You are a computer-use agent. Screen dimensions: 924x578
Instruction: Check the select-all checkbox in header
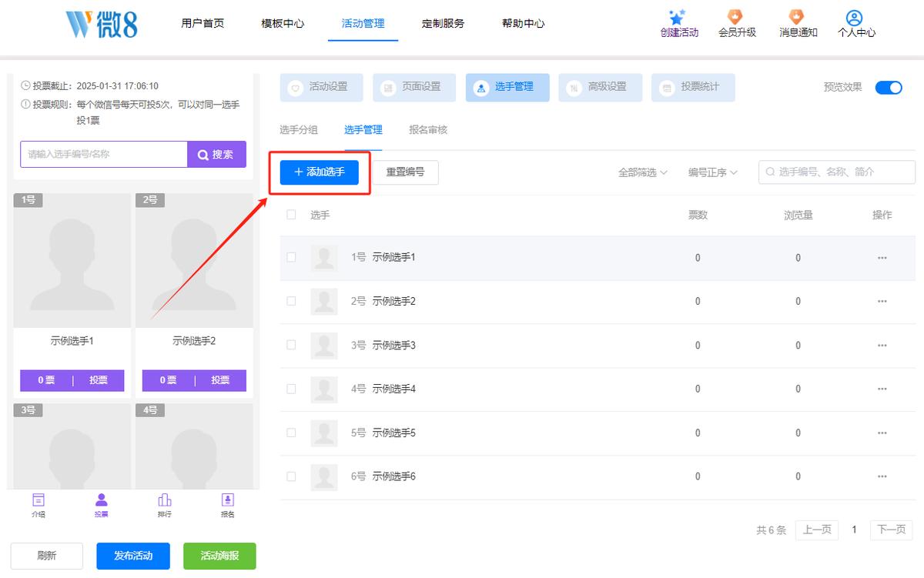[291, 215]
